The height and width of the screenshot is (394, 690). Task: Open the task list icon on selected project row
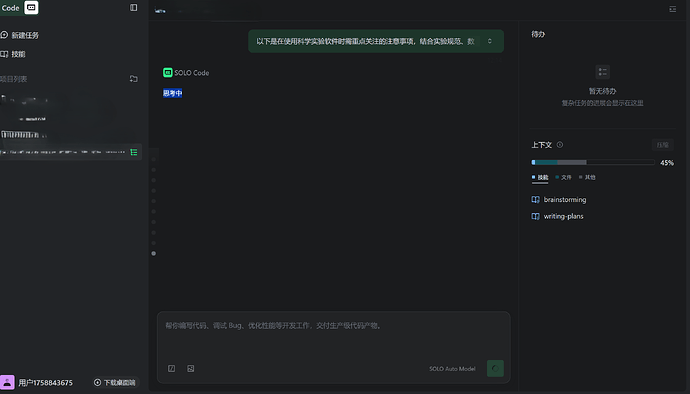[x=134, y=152]
